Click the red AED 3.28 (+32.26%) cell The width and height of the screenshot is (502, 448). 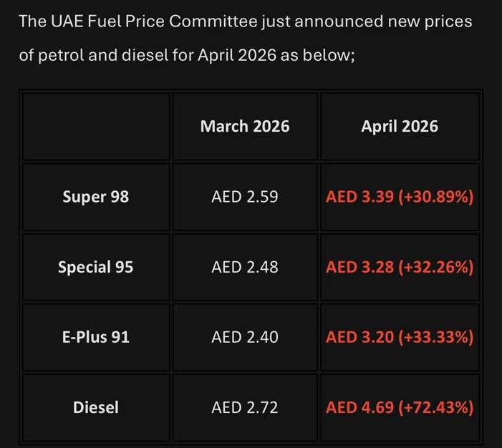click(x=400, y=267)
